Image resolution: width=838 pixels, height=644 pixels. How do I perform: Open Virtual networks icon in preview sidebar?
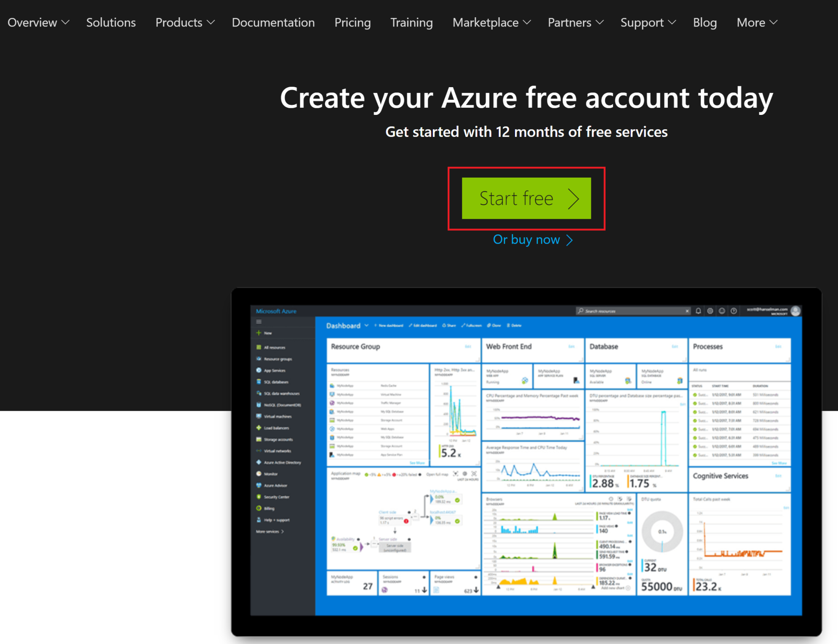[259, 451]
